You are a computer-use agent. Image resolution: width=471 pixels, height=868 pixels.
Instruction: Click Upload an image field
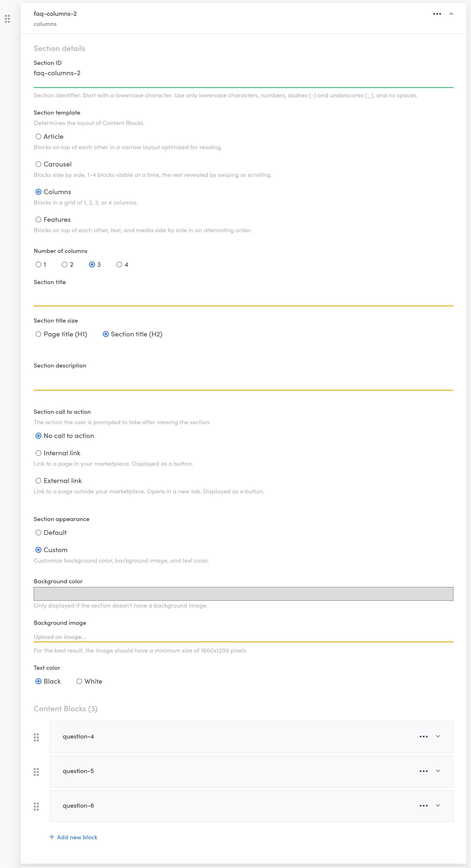pyautogui.click(x=243, y=636)
